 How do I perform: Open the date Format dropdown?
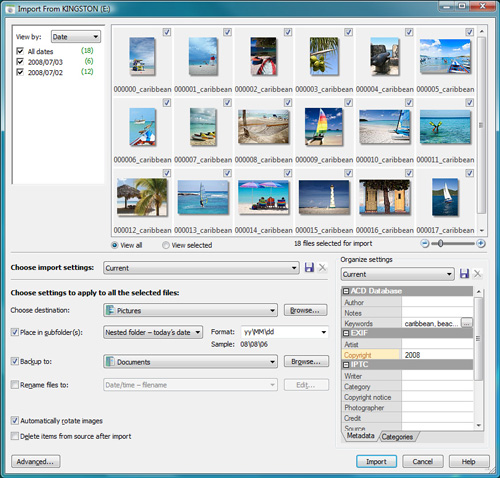[x=284, y=332]
